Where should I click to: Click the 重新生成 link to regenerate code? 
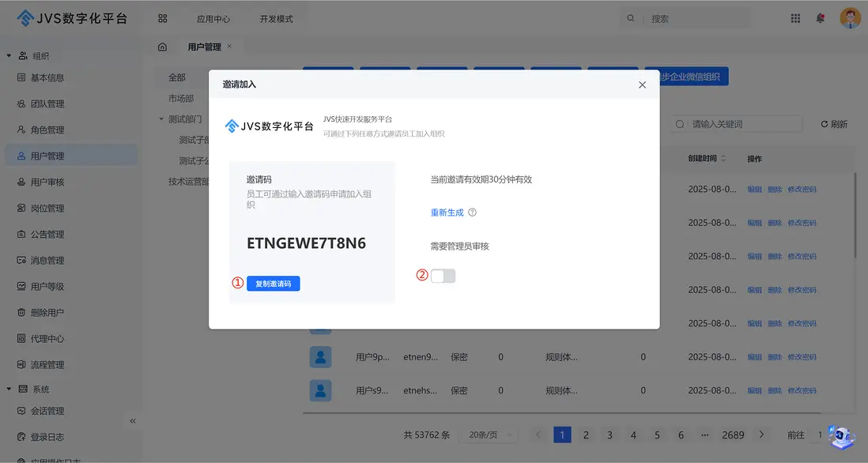pos(446,213)
